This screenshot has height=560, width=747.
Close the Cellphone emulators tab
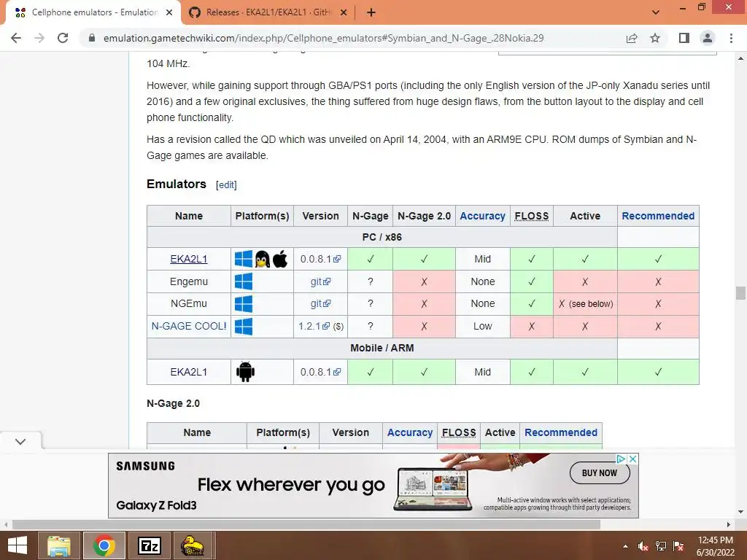(169, 13)
